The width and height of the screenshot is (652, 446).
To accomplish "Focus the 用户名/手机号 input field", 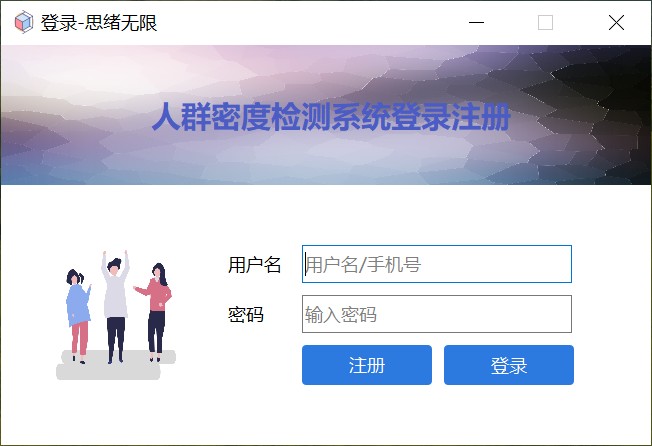I will 437,264.
